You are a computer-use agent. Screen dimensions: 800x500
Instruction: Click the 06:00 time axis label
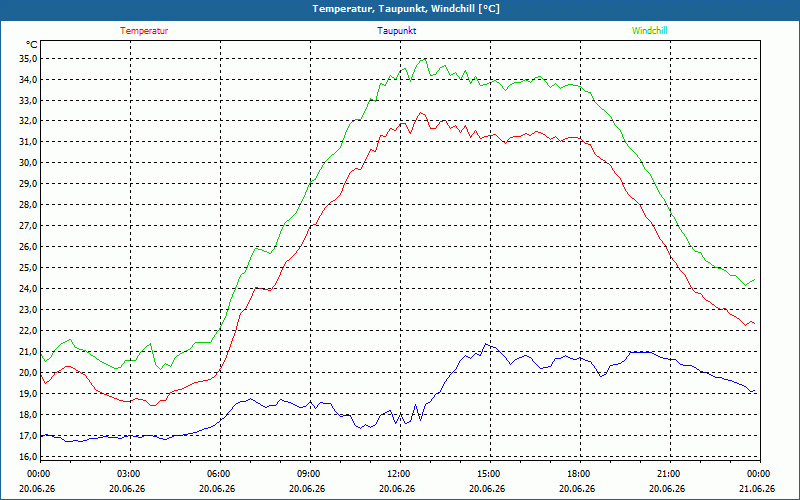(217, 474)
